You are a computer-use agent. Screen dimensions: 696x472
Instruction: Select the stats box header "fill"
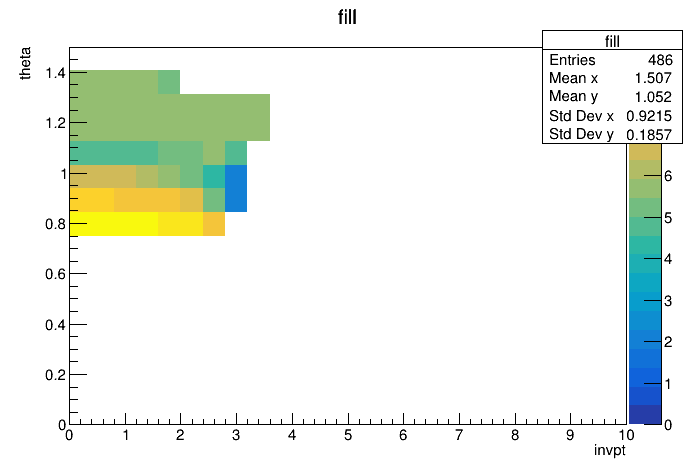612,41
